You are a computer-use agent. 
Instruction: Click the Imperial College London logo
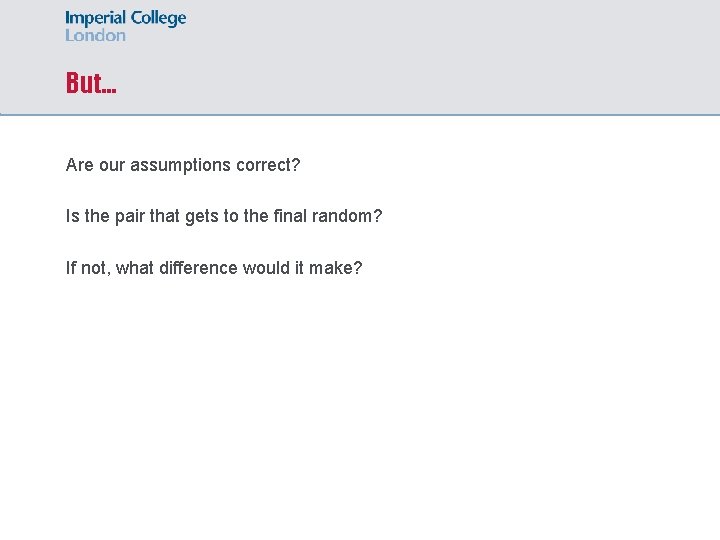click(x=125, y=26)
